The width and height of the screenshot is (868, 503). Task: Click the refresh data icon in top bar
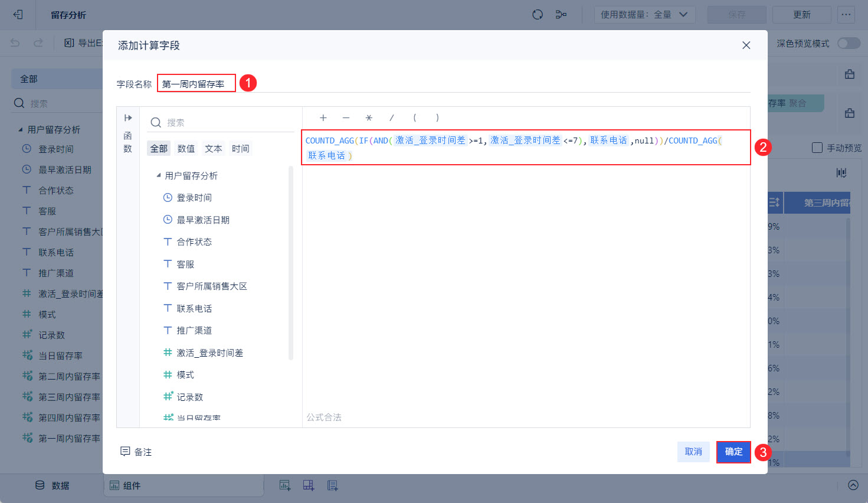pyautogui.click(x=538, y=15)
